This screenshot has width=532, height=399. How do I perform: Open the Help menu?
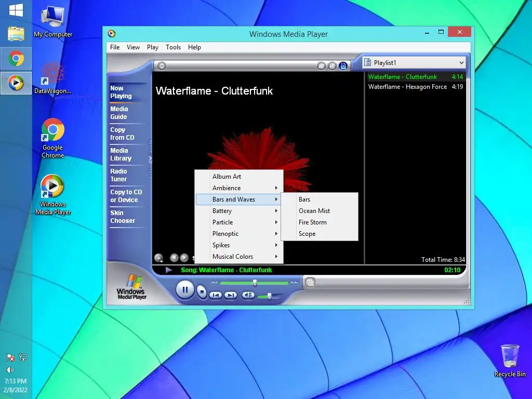click(x=194, y=47)
